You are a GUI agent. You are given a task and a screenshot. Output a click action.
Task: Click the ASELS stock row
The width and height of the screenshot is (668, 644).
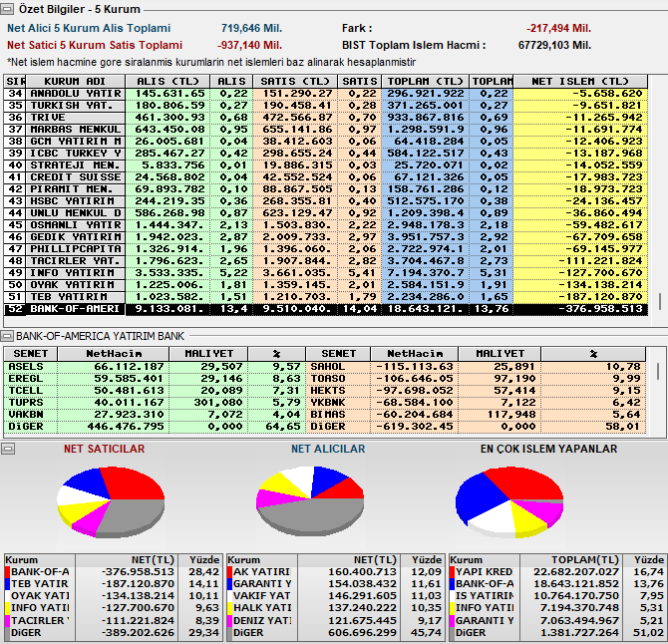[x=155, y=367]
